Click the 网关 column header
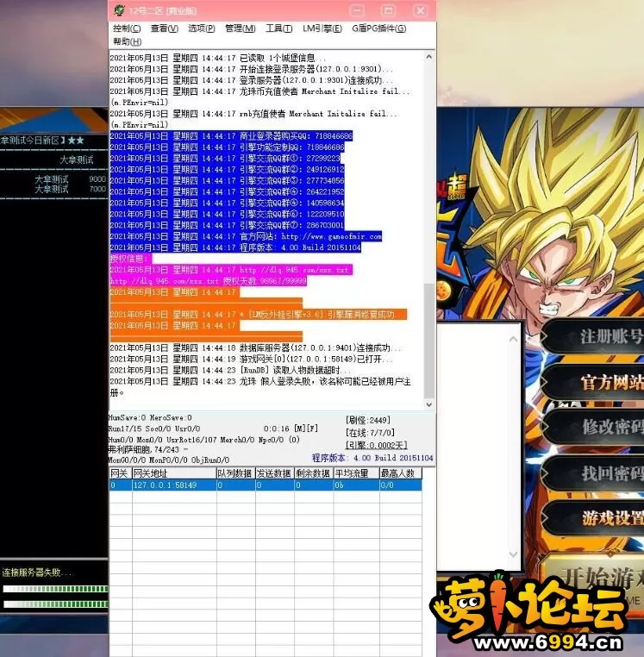Image resolution: width=644 pixels, height=657 pixels. 120,473
